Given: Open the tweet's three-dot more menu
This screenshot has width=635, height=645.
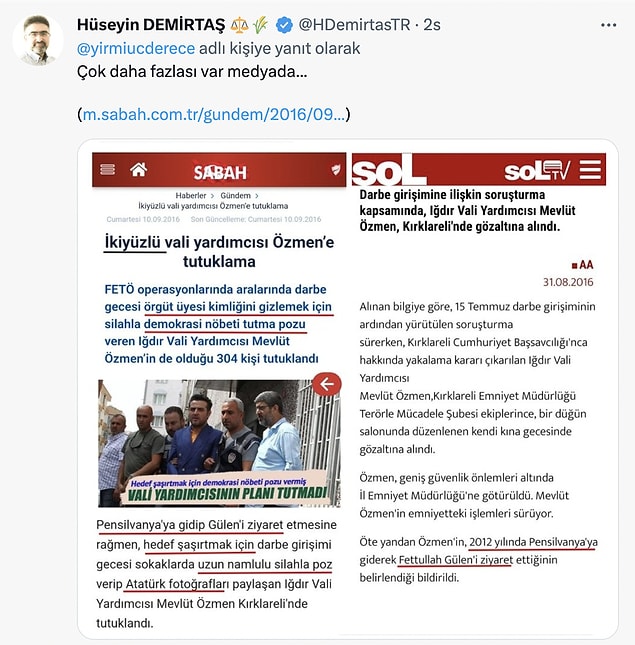Looking at the screenshot, I should tap(608, 25).
